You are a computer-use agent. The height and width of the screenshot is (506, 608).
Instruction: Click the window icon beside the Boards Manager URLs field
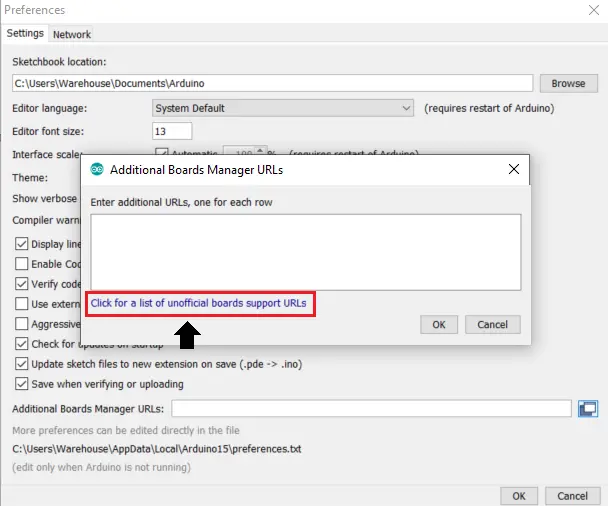(x=588, y=409)
